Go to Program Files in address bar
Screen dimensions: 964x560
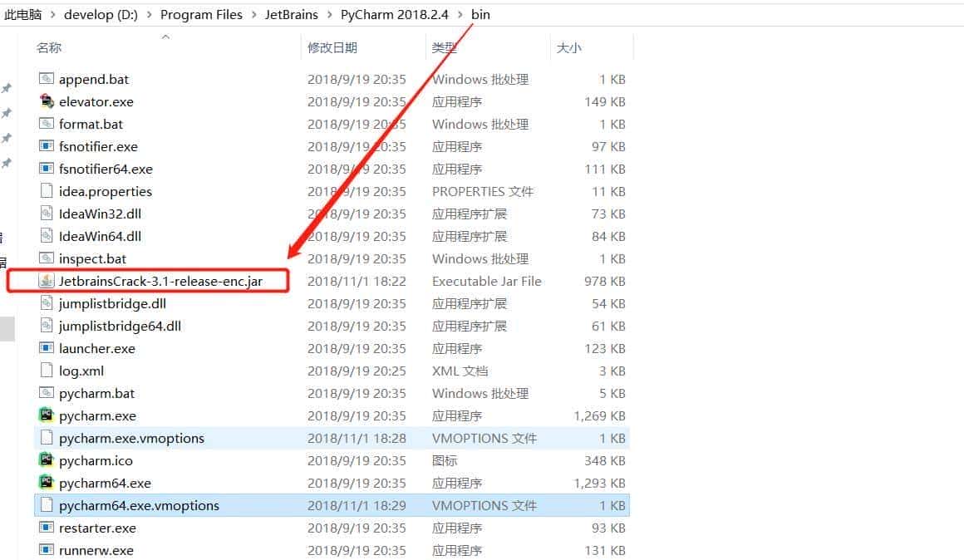click(x=201, y=15)
